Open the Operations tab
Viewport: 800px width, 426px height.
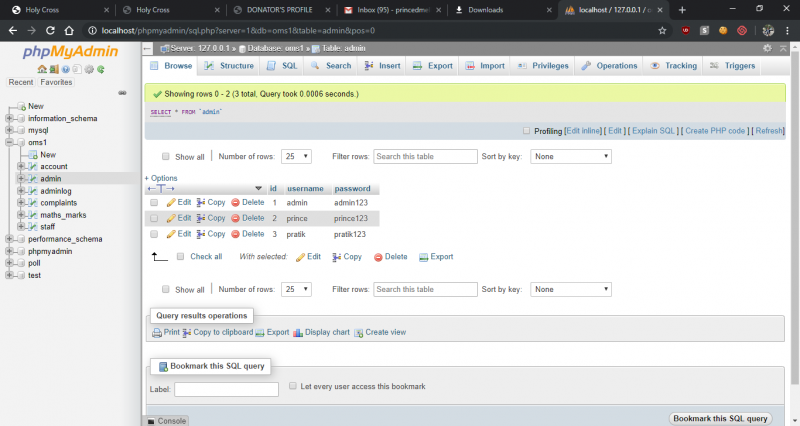tap(609, 65)
